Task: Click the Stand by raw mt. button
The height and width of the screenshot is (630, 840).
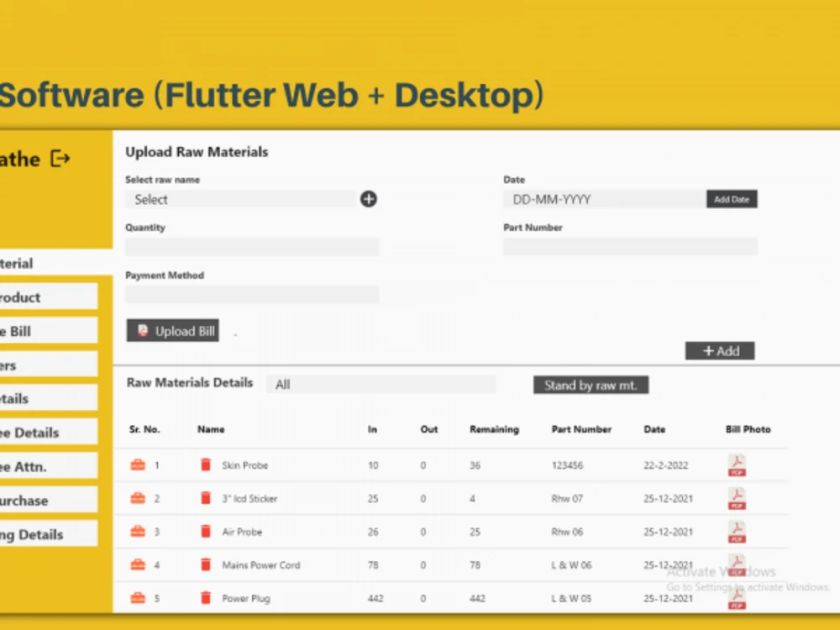Action: [x=591, y=385]
